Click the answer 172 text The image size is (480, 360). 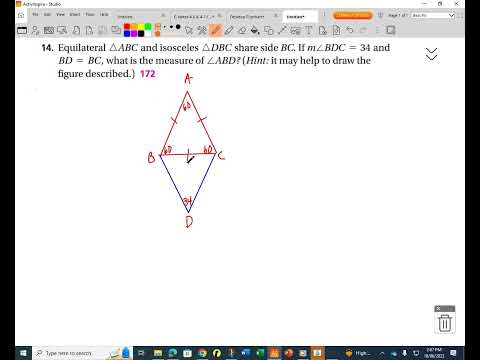[x=148, y=73]
